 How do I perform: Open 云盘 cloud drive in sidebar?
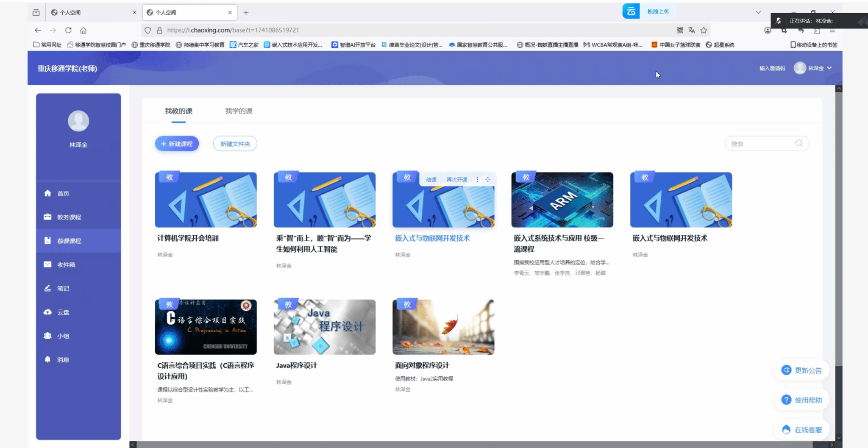tap(63, 312)
